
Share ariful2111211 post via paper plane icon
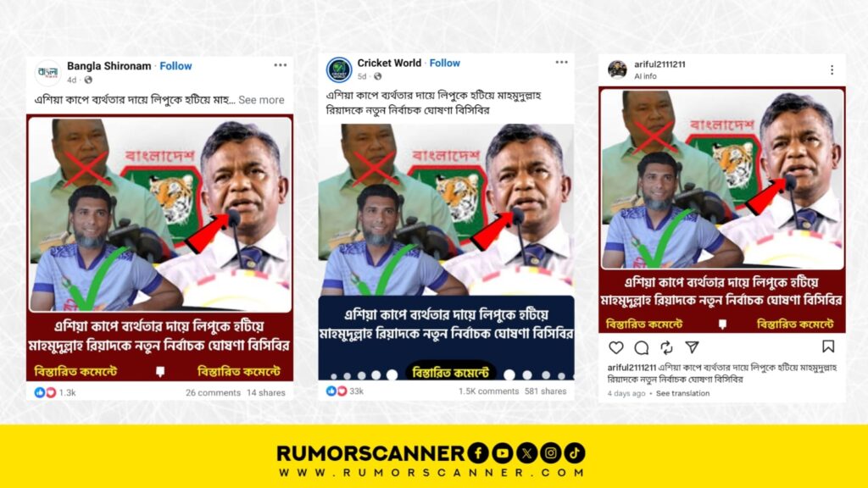(692, 347)
